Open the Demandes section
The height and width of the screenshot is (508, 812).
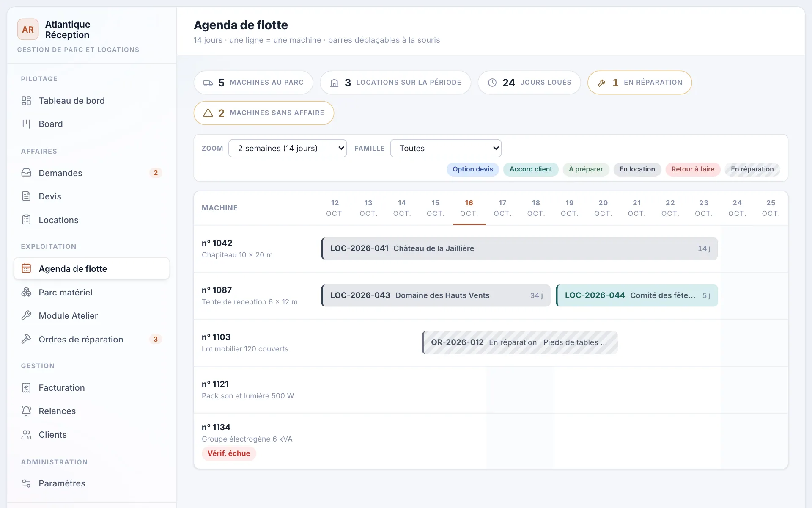pos(91,173)
